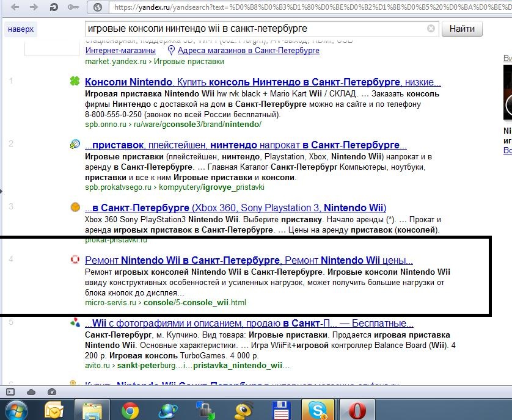
Task: Open the mail envelope app in taskbar
Action: coord(54,410)
